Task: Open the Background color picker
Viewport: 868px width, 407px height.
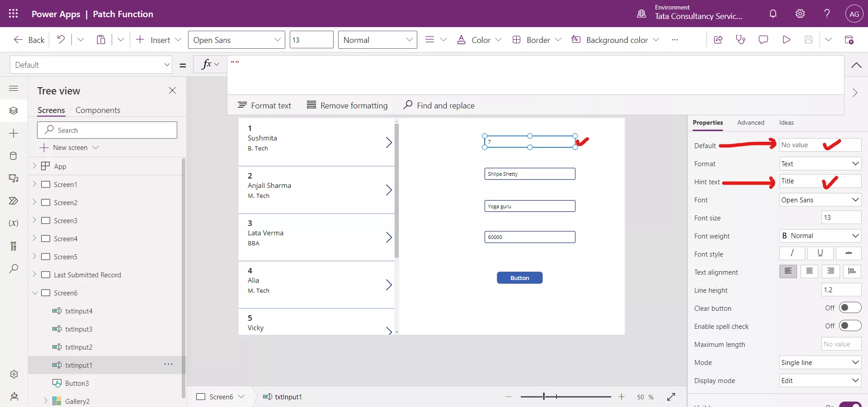Action: (615, 40)
